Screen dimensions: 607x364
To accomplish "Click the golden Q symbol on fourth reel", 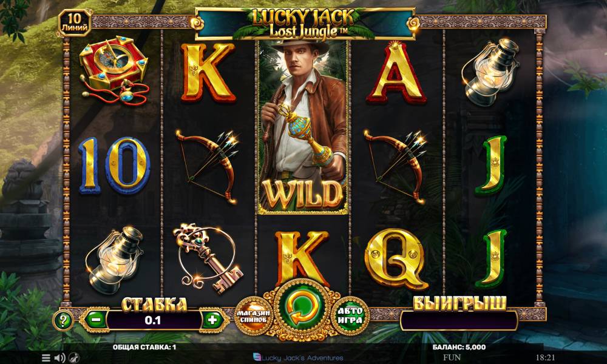I will (x=396, y=258).
